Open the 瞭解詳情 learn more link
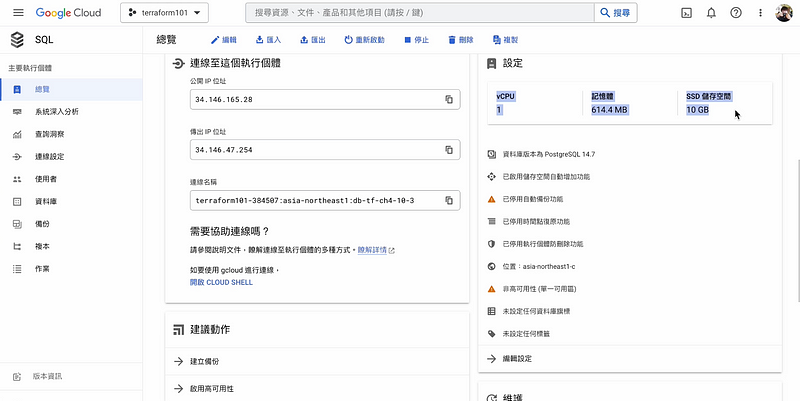Screen dimensions: 800x401 376,250
